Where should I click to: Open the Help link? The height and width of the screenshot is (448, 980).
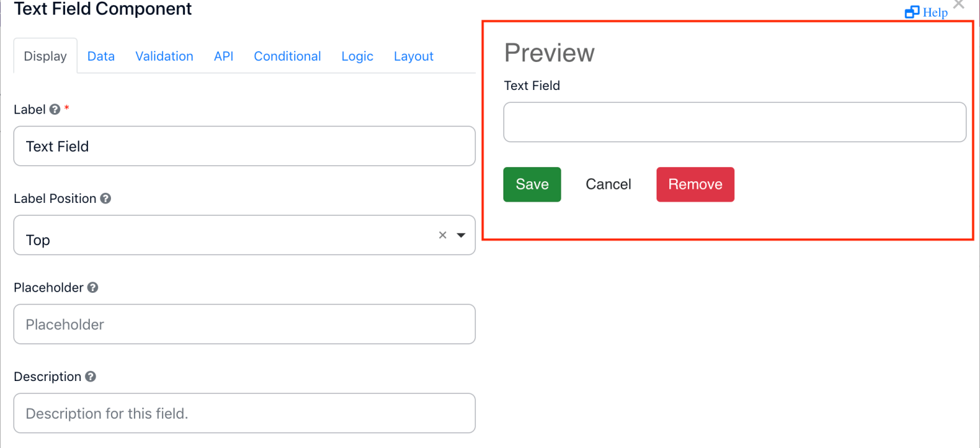click(935, 12)
